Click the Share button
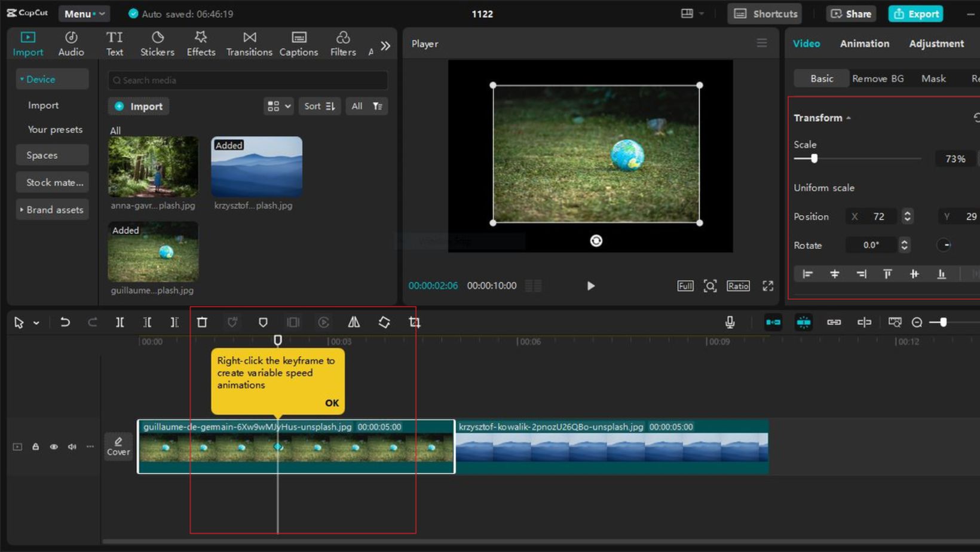The width and height of the screenshot is (980, 552). 851,14
